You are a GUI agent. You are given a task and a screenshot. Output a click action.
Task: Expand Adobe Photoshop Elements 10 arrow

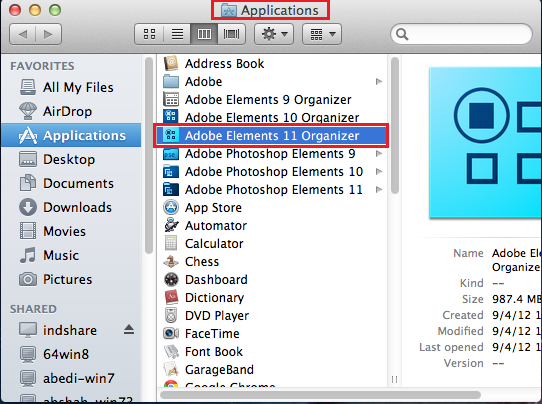pyautogui.click(x=379, y=171)
